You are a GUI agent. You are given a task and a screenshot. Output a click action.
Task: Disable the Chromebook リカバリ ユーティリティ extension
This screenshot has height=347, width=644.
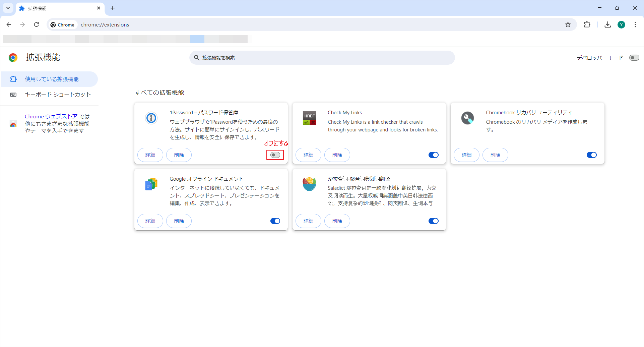(x=591, y=155)
